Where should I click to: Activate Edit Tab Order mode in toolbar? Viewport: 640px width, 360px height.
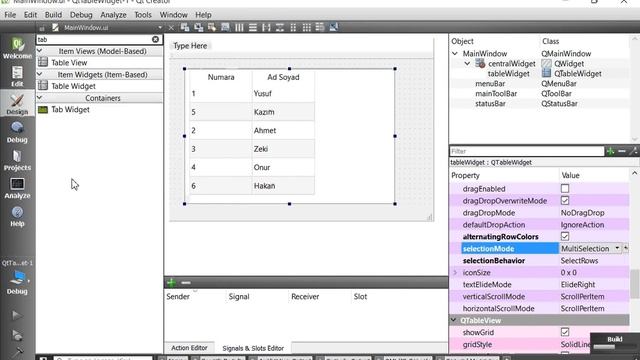click(225, 27)
